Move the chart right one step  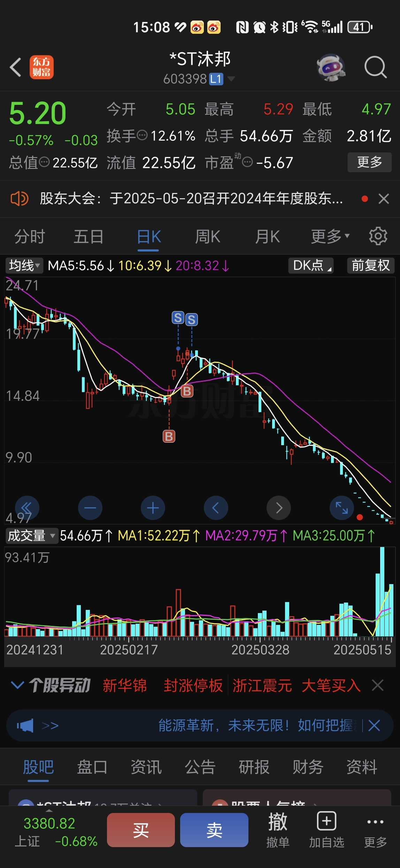click(x=279, y=508)
